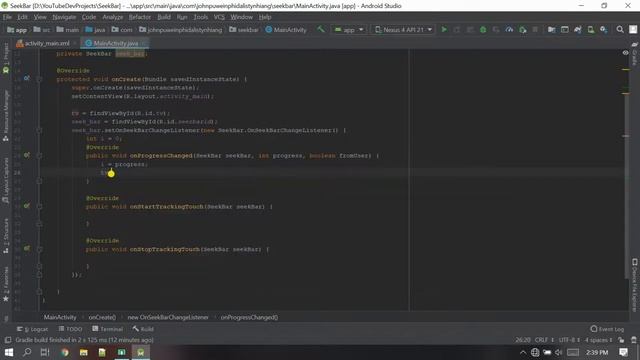Collapse onStartTrackingTouch fold marker
Viewport: 640px width, 360px height.
40,207
